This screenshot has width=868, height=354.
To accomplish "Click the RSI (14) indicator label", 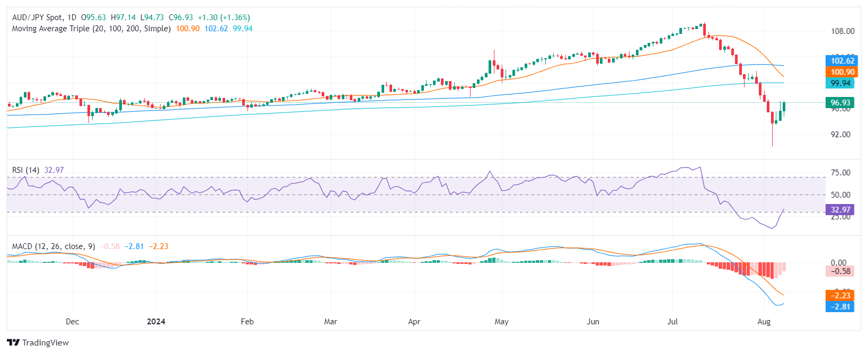I will 26,170.
